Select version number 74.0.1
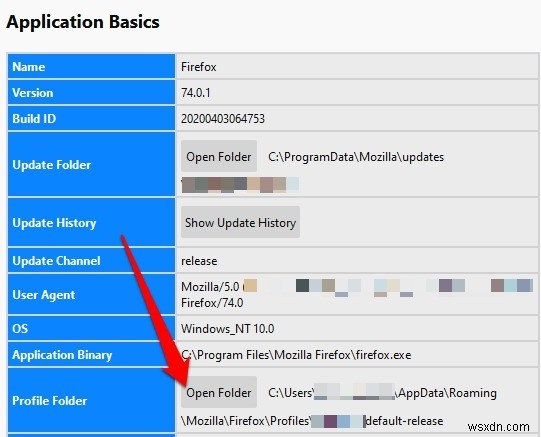 (x=196, y=92)
